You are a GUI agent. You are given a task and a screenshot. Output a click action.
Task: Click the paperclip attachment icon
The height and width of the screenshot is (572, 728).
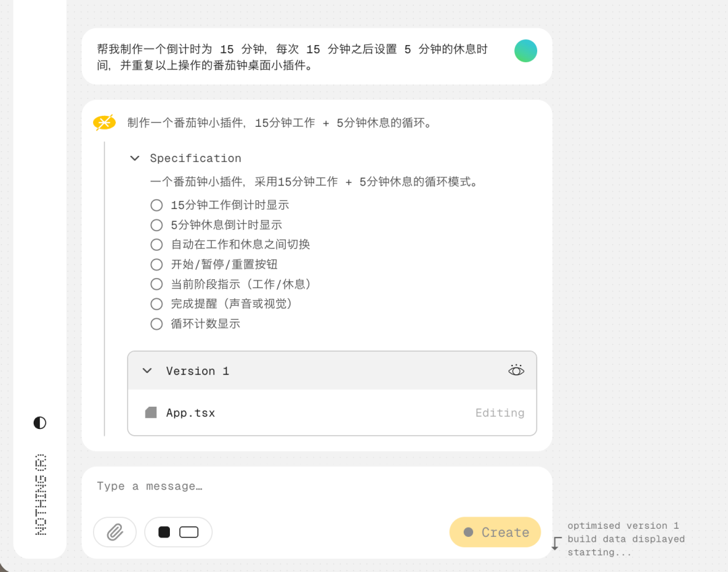tap(115, 532)
